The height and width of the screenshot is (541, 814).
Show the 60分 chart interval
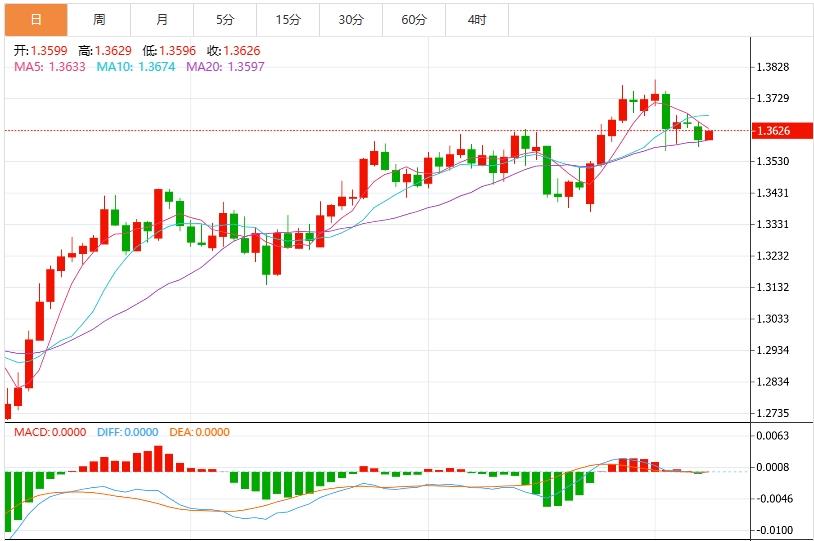point(414,20)
